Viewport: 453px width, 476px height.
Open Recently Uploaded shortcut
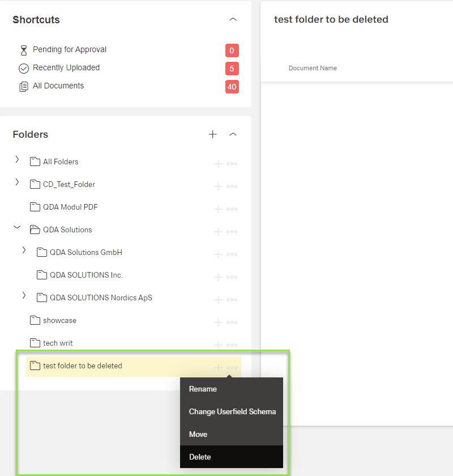click(66, 68)
